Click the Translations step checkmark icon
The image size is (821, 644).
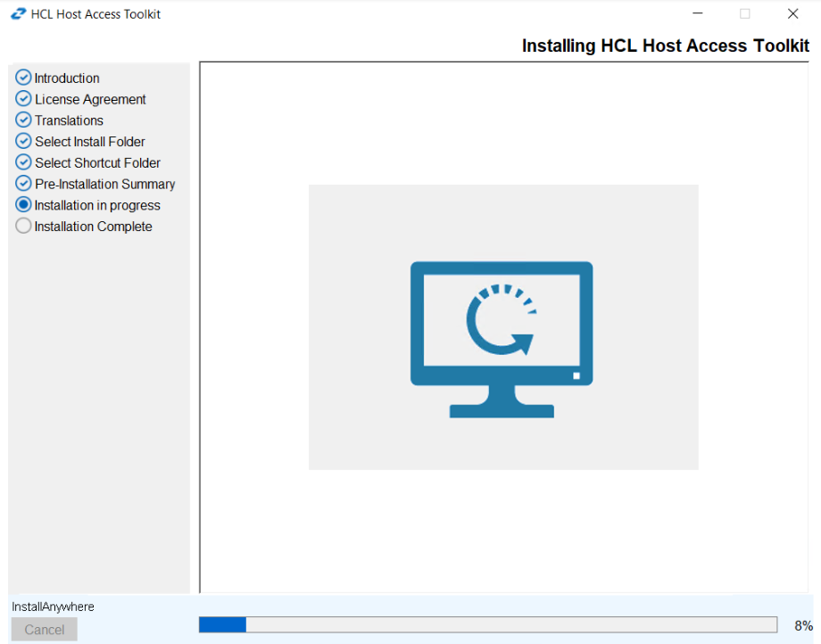tap(23, 120)
